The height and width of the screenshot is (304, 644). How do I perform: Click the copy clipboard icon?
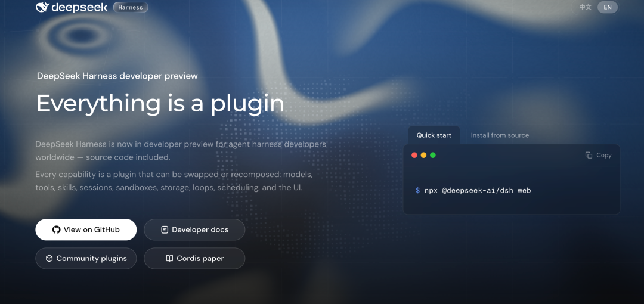click(589, 156)
